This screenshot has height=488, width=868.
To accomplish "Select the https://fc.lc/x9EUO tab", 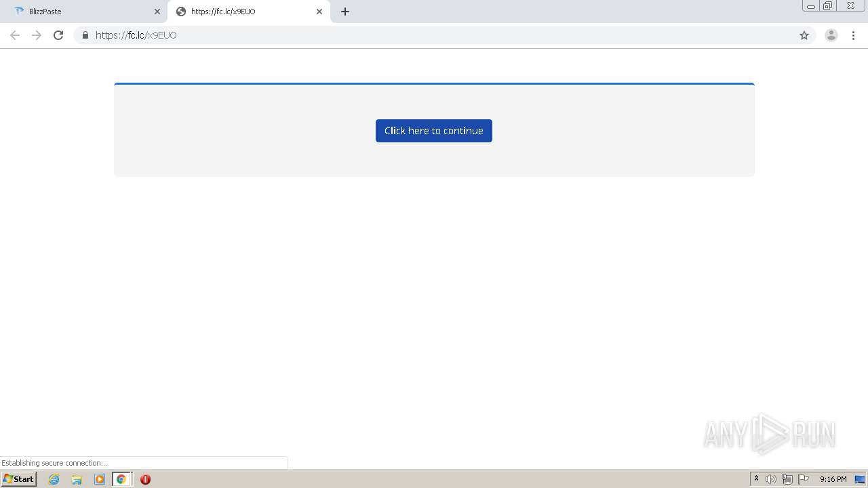I will (x=248, y=12).
